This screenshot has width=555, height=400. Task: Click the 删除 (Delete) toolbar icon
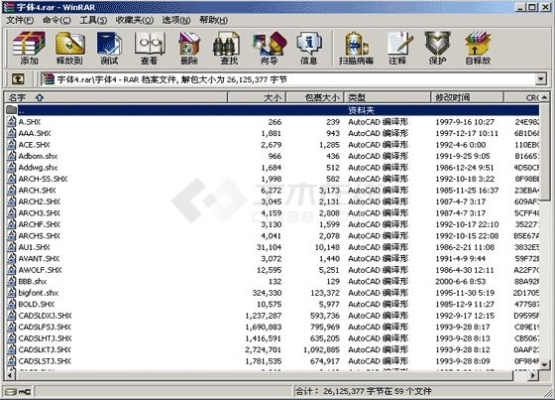189,48
